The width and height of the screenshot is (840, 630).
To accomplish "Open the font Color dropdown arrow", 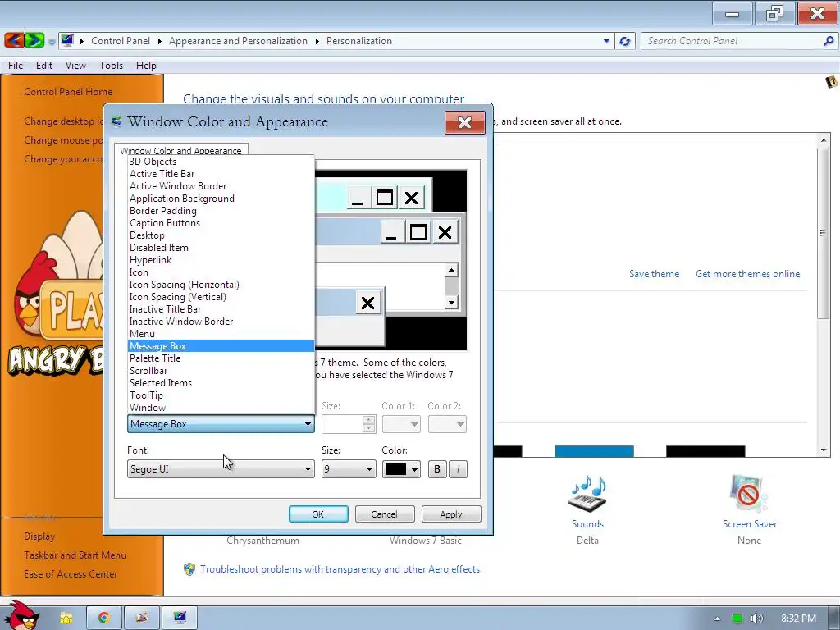I will click(414, 469).
